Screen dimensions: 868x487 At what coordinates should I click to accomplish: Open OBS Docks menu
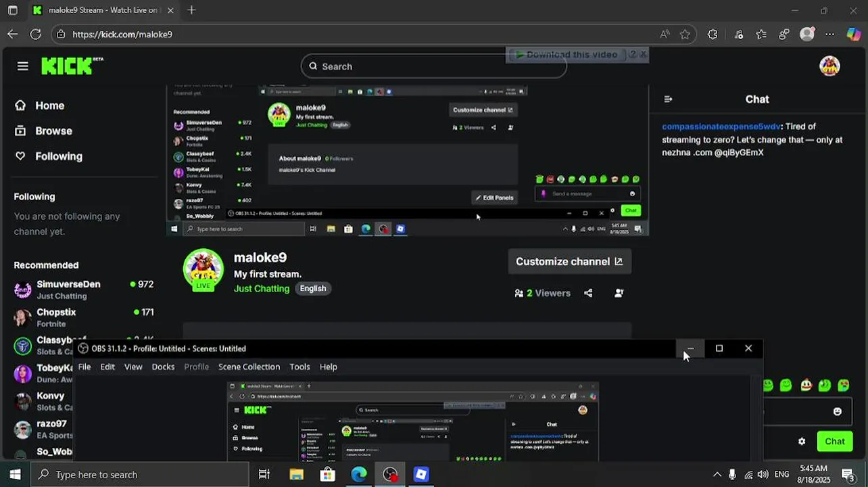(x=163, y=367)
